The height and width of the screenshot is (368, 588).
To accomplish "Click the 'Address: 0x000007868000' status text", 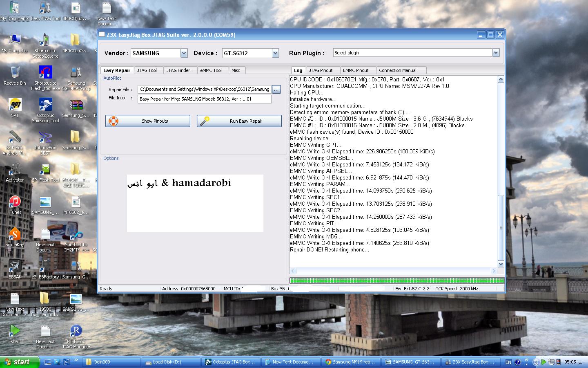I will [189, 289].
